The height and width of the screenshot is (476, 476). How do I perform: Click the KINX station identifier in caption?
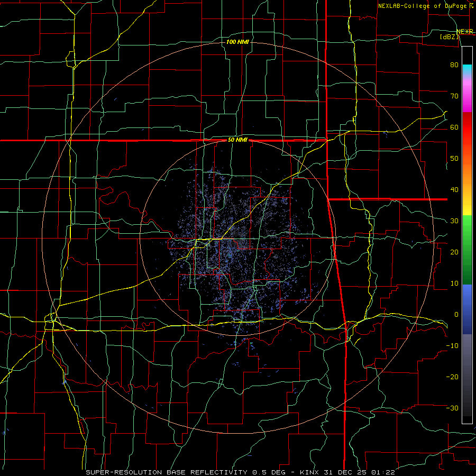[310, 472]
